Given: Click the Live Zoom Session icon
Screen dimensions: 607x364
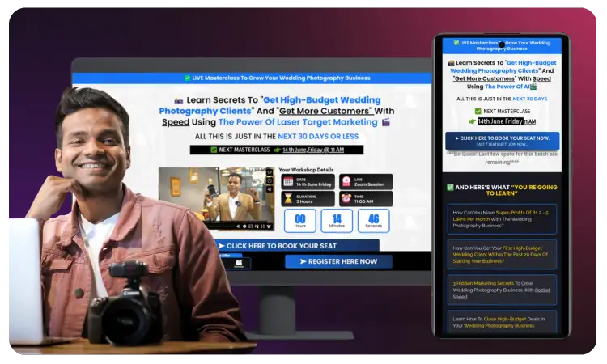Looking at the screenshot, I should [x=346, y=182].
